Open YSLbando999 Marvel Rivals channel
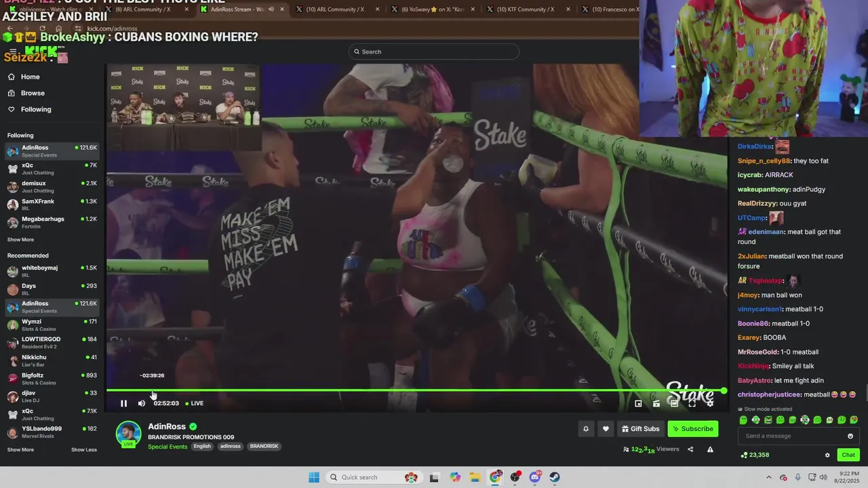 [x=52, y=432]
